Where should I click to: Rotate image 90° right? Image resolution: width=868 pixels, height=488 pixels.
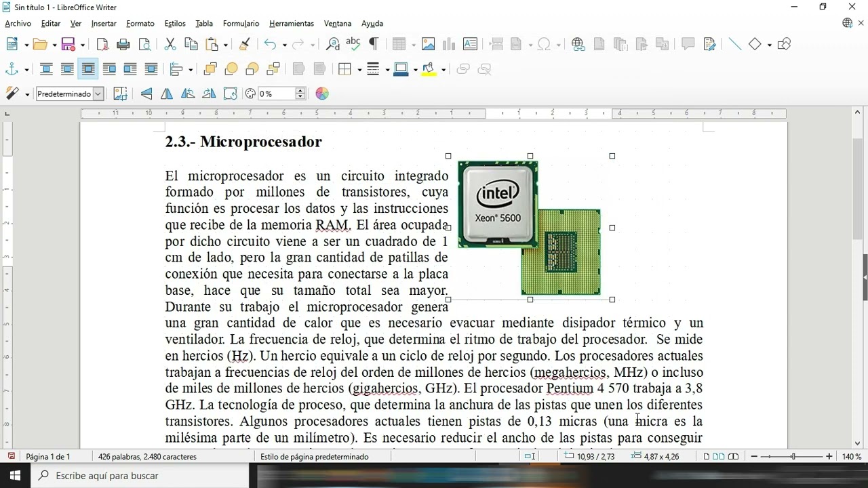point(209,94)
